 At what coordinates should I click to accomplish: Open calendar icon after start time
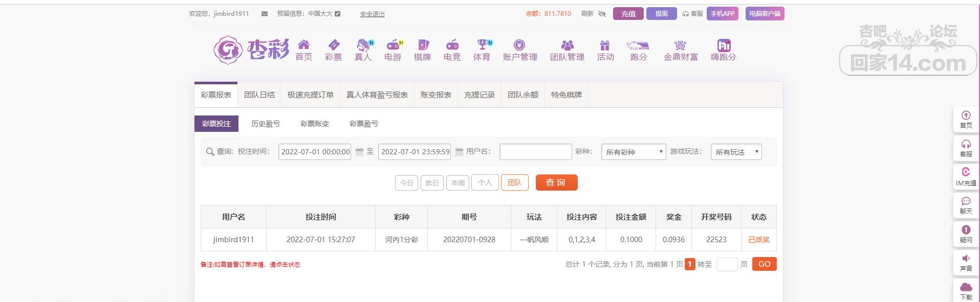tap(359, 152)
